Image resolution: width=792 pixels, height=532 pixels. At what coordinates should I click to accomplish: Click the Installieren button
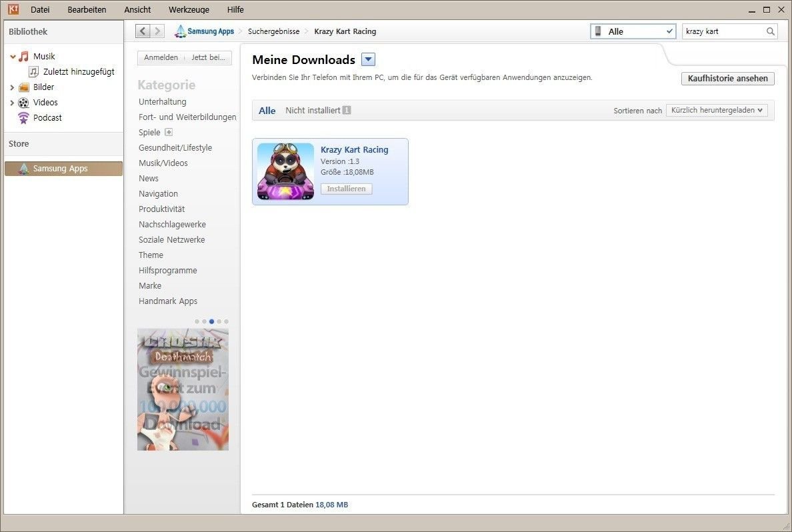point(347,189)
